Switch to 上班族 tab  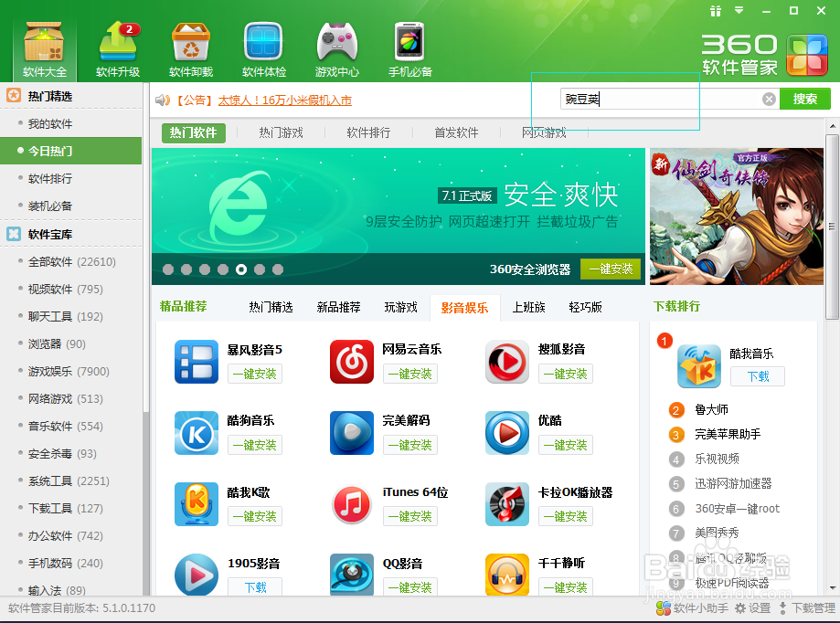tap(528, 307)
